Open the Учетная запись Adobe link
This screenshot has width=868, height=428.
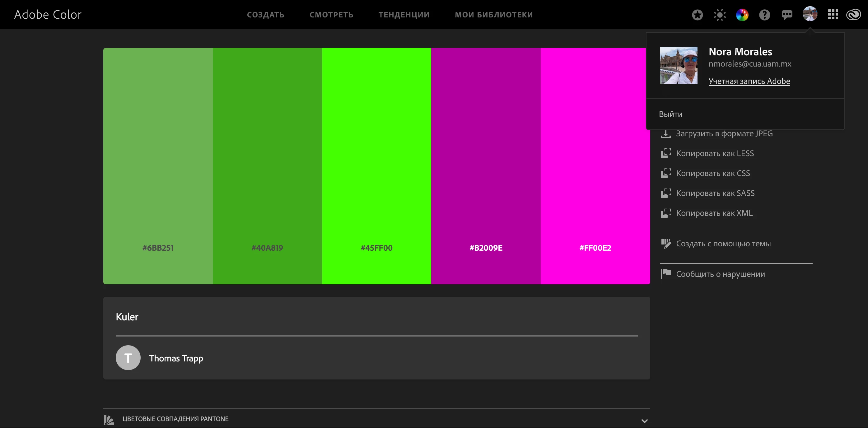tap(749, 81)
